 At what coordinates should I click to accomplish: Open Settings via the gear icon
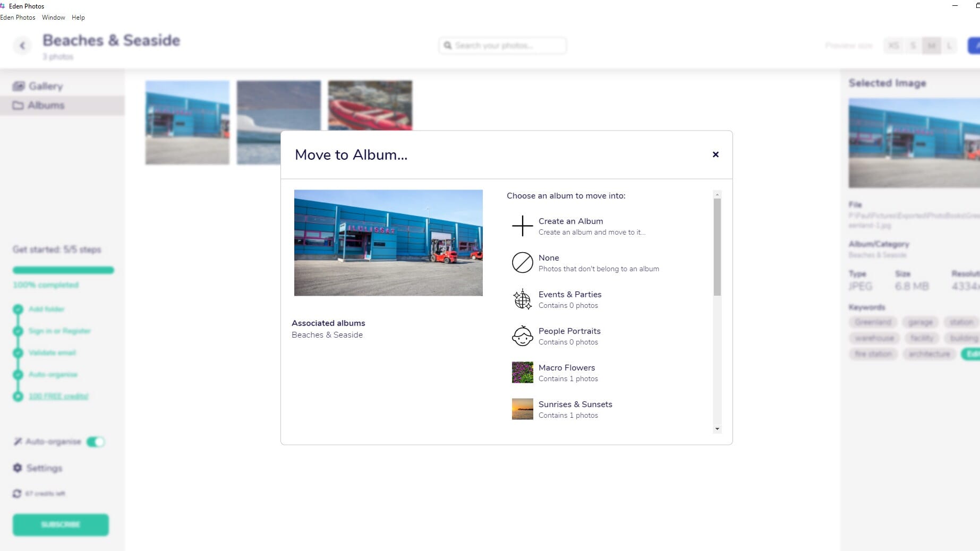point(16,468)
